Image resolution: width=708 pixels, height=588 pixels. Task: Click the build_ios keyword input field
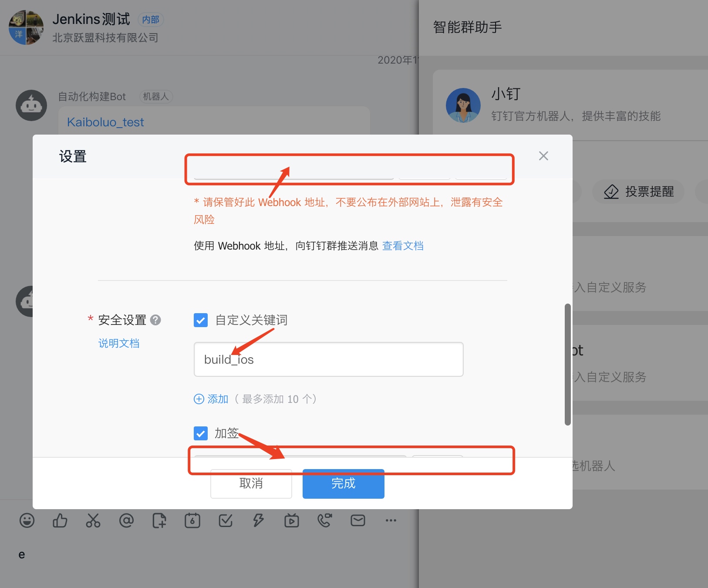point(328,359)
